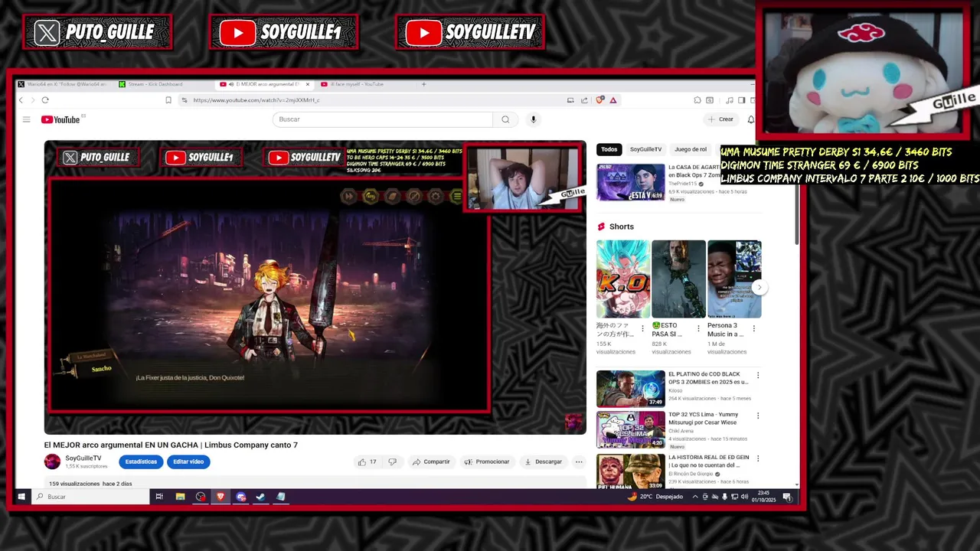Open the K.O. Goku short thumbnail
980x551 pixels.
tap(623, 279)
